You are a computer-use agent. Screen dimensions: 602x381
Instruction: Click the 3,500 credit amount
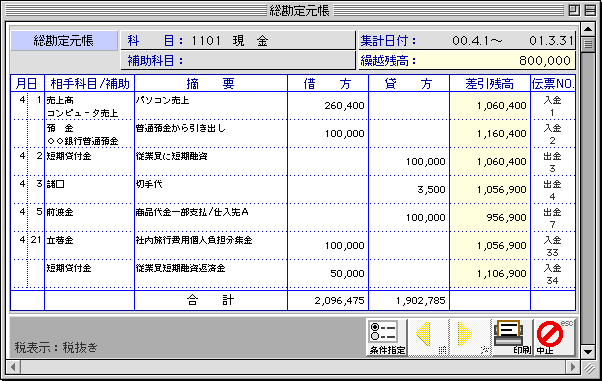tap(431, 190)
